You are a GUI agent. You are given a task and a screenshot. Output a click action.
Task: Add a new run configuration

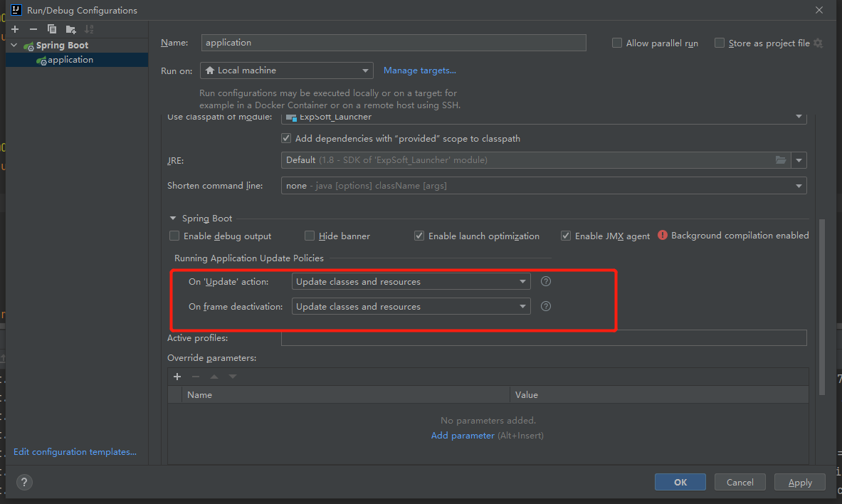coord(15,29)
